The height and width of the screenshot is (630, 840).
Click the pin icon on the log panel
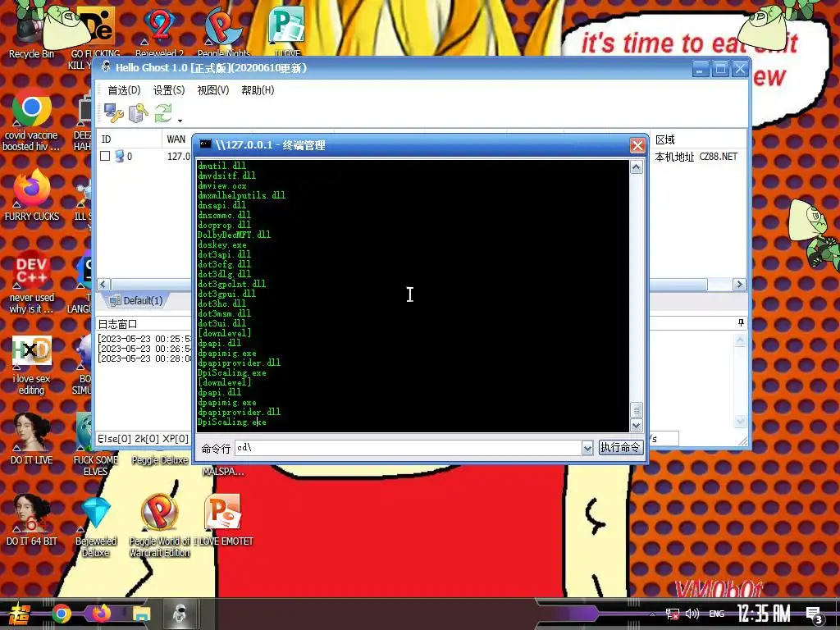[x=741, y=322]
